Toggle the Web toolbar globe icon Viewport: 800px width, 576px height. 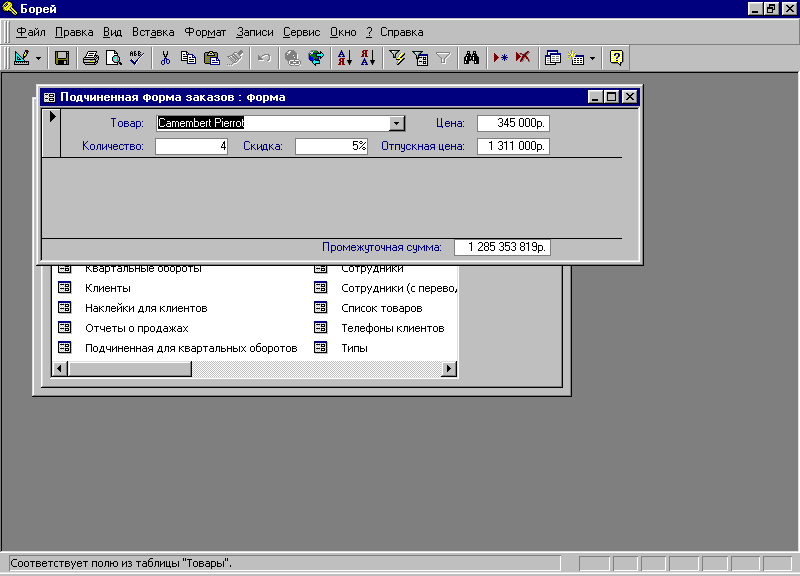click(316, 58)
